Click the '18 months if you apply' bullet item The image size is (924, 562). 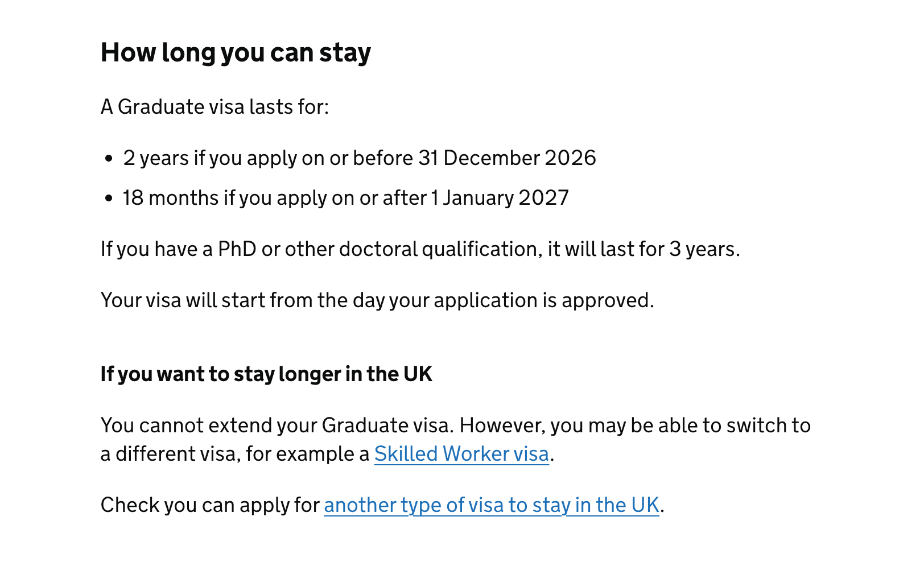[346, 198]
